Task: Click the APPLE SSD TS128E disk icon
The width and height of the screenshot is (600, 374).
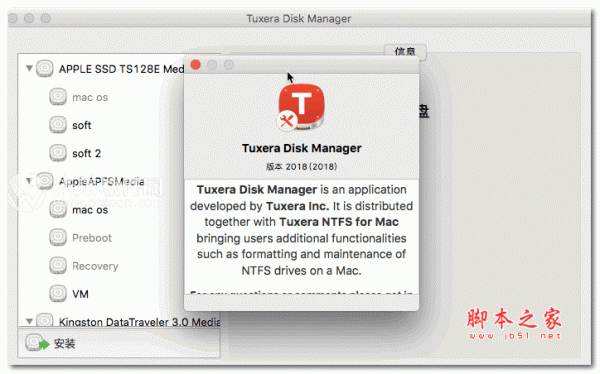Action: point(45,69)
